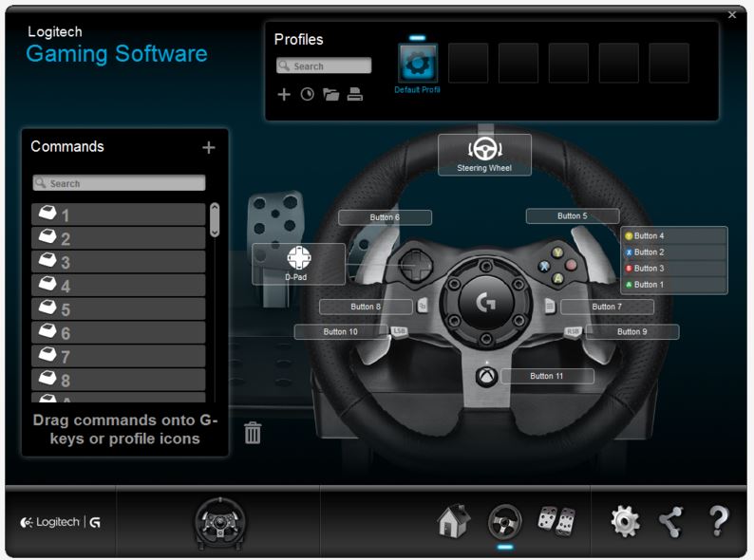Click the Button 5 label
Screen dimensions: 754x560
(x=573, y=215)
